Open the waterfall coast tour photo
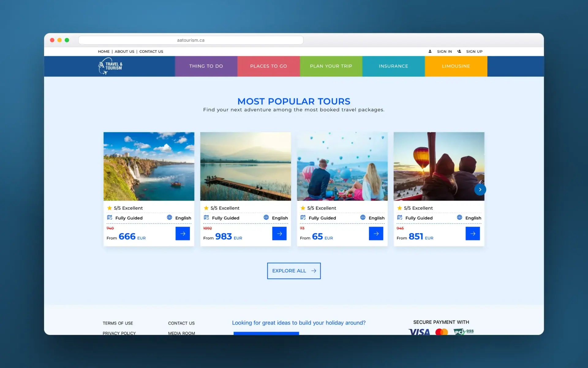The width and height of the screenshot is (588, 368). coord(149,166)
